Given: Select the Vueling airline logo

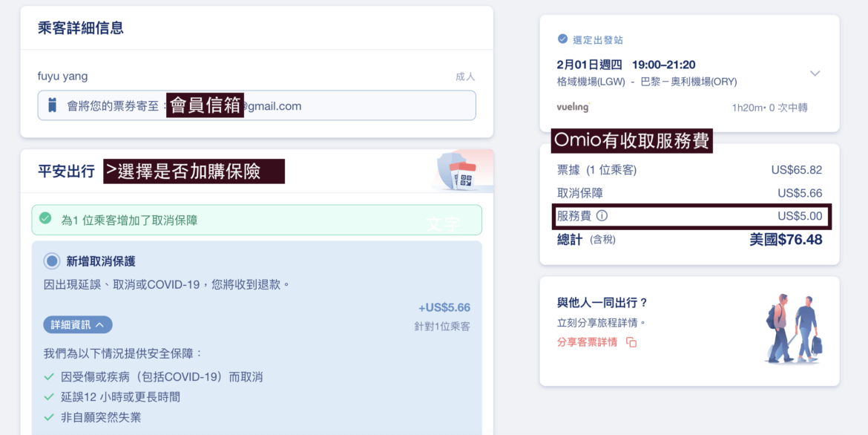Looking at the screenshot, I should (x=573, y=108).
